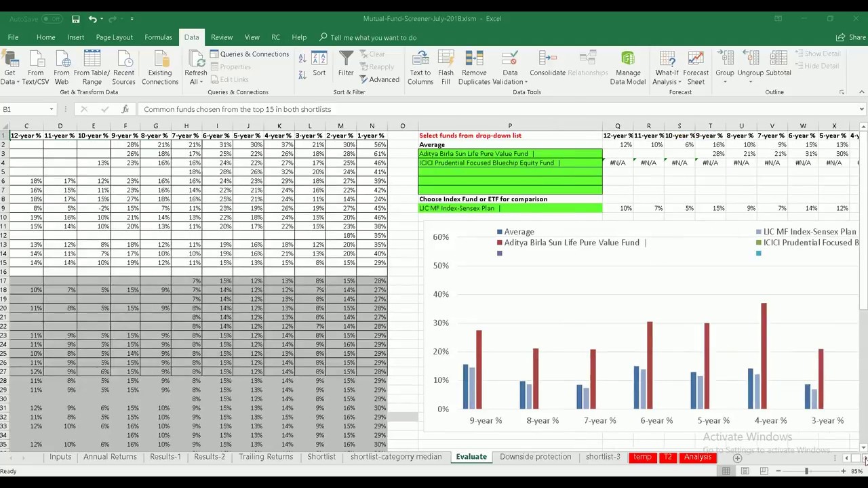
Task: Click the Refresh All icon
Action: coord(196,60)
